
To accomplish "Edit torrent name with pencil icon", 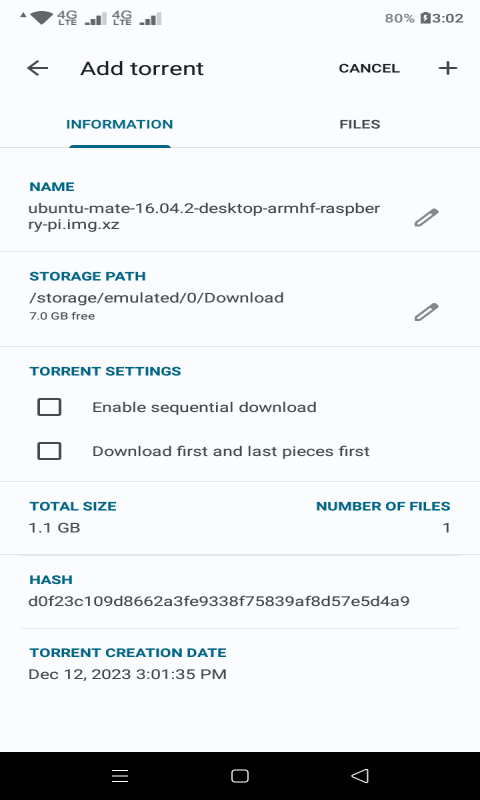I will tap(426, 217).
